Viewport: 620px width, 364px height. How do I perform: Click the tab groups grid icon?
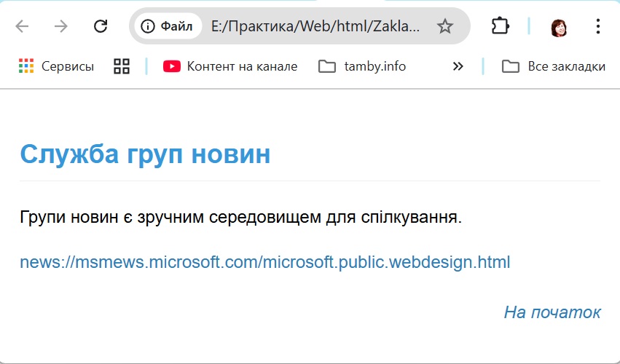click(x=122, y=66)
